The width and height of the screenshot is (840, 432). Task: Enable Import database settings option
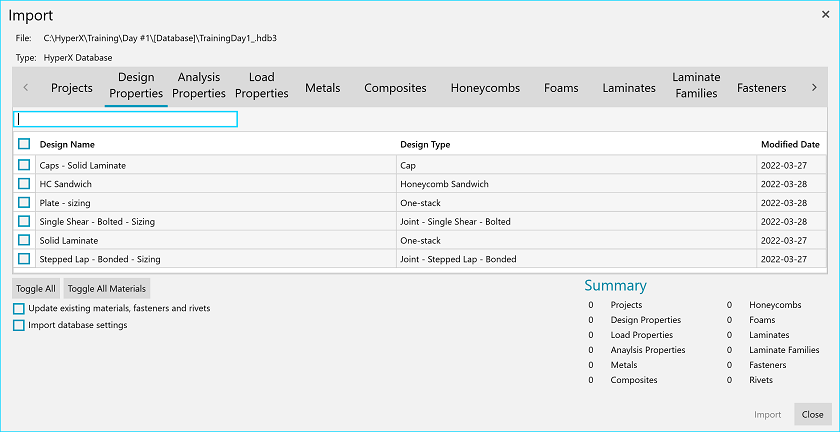point(19,325)
